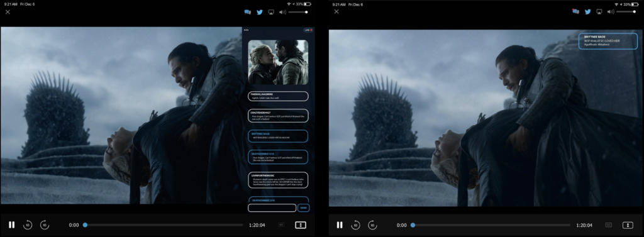Open the couple photo thumbnail in chat

[x=278, y=62]
